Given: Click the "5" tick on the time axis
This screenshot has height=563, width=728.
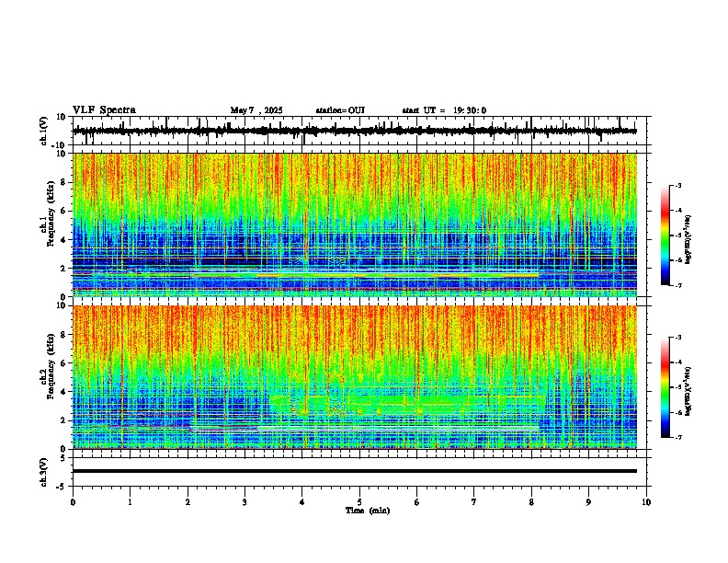Looking at the screenshot, I should click(x=359, y=502).
